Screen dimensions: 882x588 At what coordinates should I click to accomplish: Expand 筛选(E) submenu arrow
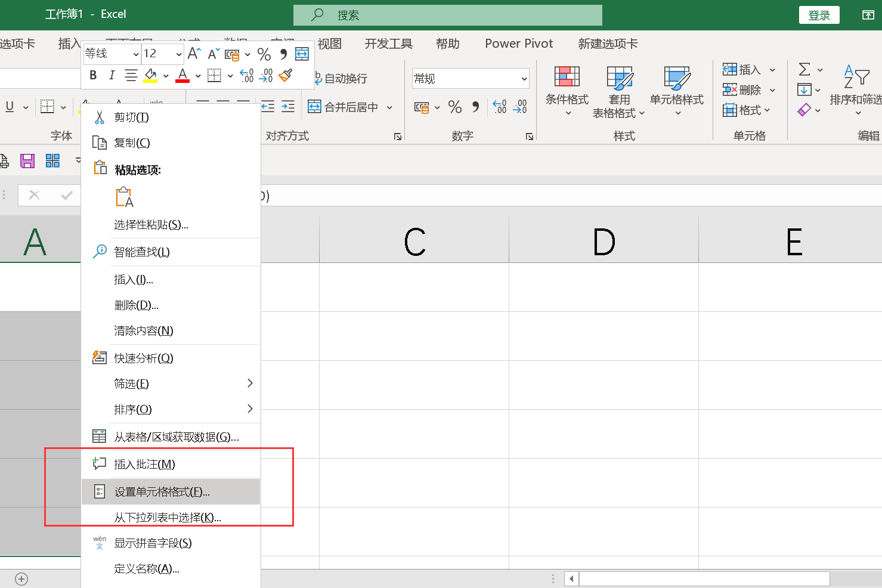click(x=250, y=383)
